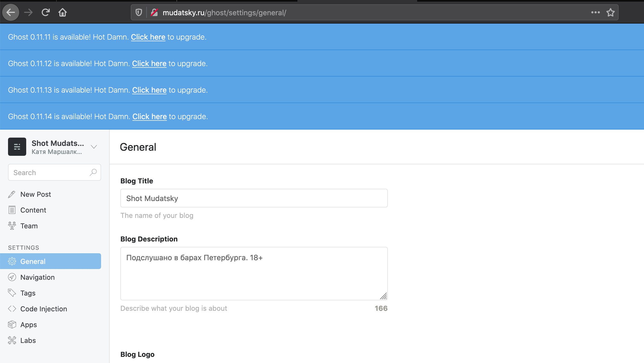Click the insecure connection lock icon
644x363 pixels.
[x=154, y=12]
